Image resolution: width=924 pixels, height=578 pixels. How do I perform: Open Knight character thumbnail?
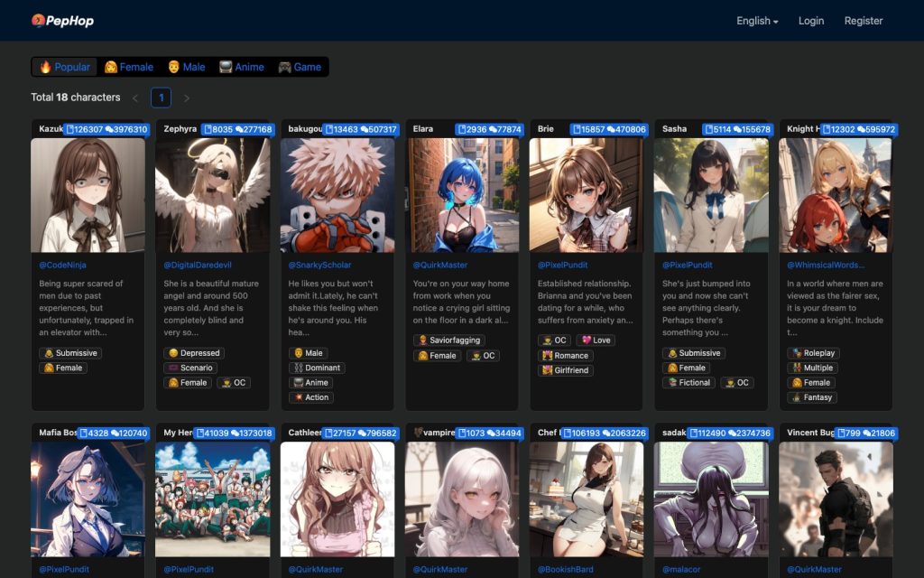coord(836,195)
